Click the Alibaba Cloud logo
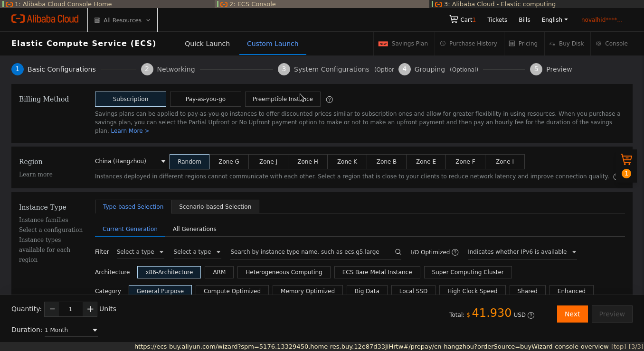The height and width of the screenshot is (351, 644). 45,19
